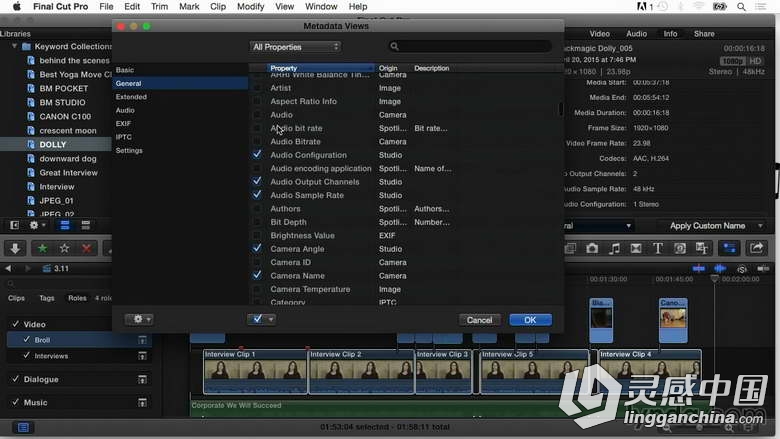Select Interview Clip 2 in timeline
The width and height of the screenshot is (780, 439).
pos(361,371)
